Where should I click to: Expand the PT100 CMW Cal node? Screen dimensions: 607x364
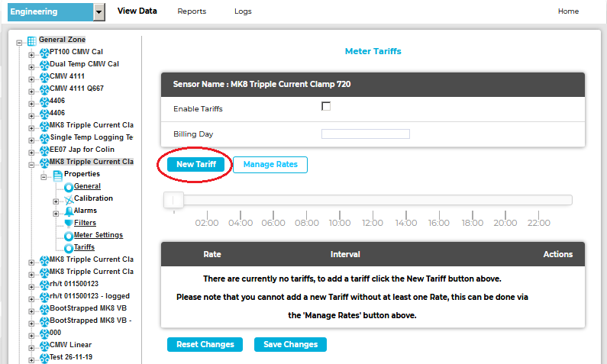pos(31,55)
